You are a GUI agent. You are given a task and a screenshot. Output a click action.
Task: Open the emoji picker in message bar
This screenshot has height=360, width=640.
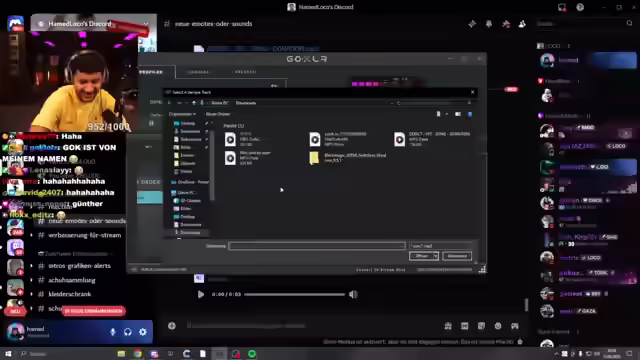click(498, 326)
